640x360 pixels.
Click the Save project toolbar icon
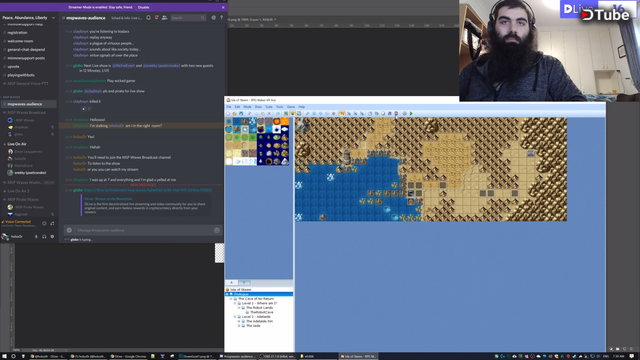pyautogui.click(x=241, y=113)
